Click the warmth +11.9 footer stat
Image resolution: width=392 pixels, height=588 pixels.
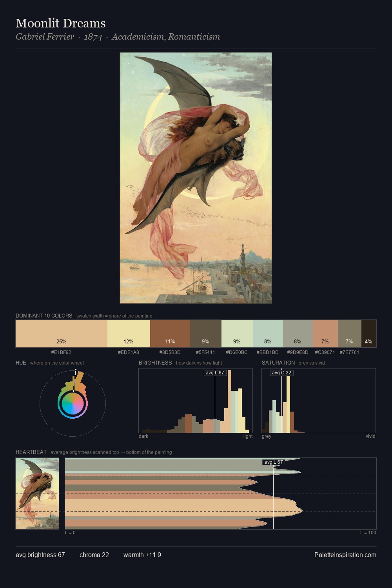(x=142, y=555)
